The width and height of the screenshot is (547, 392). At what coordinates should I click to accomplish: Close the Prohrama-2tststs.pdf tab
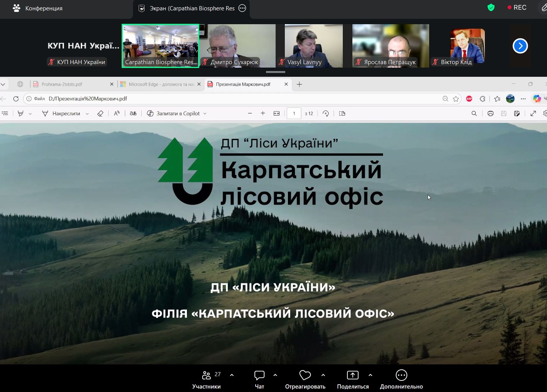[112, 84]
